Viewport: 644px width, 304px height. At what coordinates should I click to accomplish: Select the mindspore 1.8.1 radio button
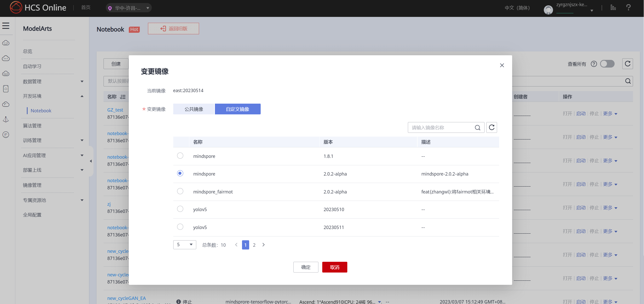pyautogui.click(x=180, y=156)
